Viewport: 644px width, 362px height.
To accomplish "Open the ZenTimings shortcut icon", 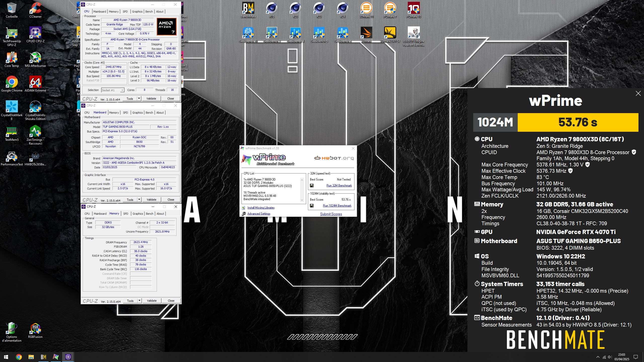I will click(x=35, y=135).
